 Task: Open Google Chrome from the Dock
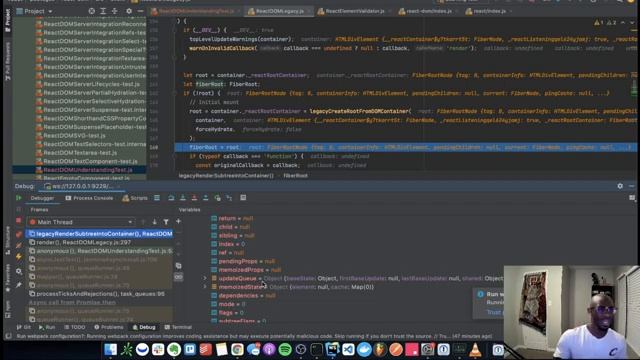pyautogui.click(x=237, y=350)
